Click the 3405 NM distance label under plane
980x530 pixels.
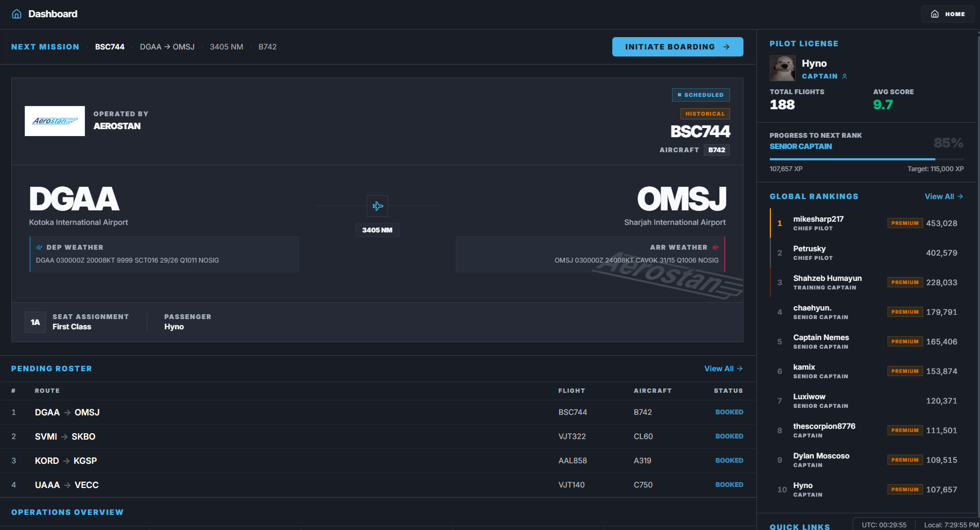coord(377,230)
